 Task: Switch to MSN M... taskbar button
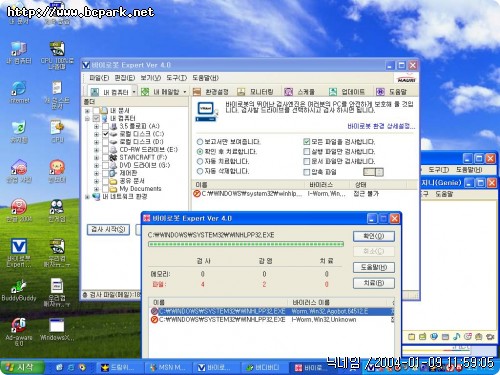point(168,367)
